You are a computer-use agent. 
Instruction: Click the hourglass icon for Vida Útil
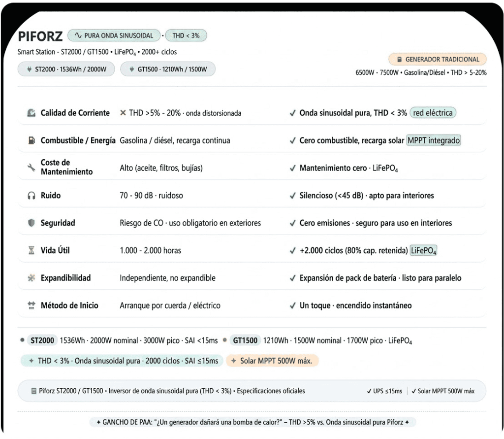pos(31,250)
